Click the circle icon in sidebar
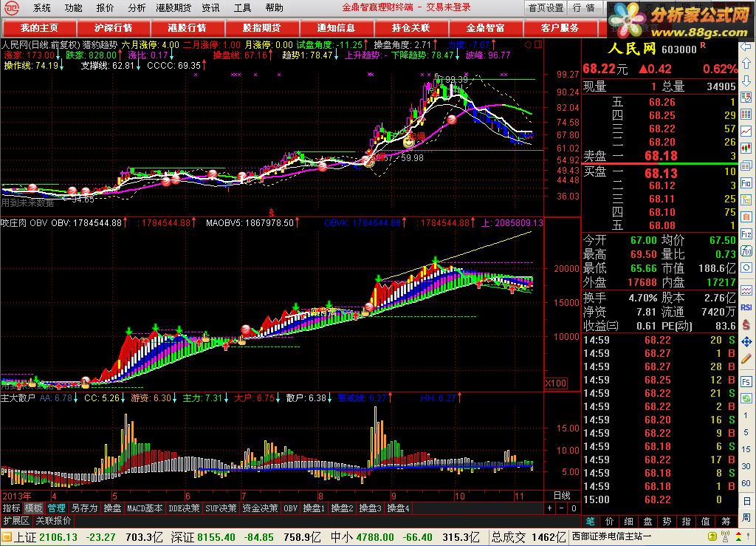The width and height of the screenshot is (756, 546). (x=746, y=267)
